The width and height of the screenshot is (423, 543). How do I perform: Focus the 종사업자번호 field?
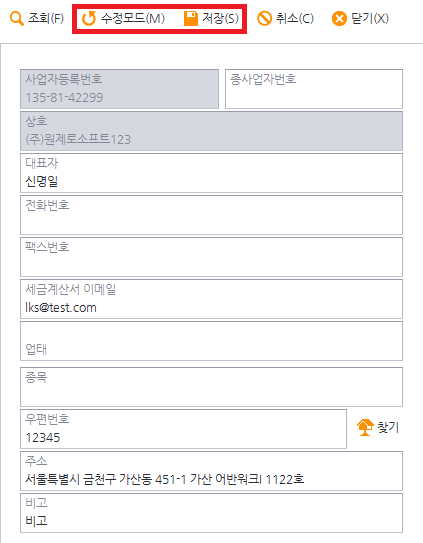click(314, 89)
